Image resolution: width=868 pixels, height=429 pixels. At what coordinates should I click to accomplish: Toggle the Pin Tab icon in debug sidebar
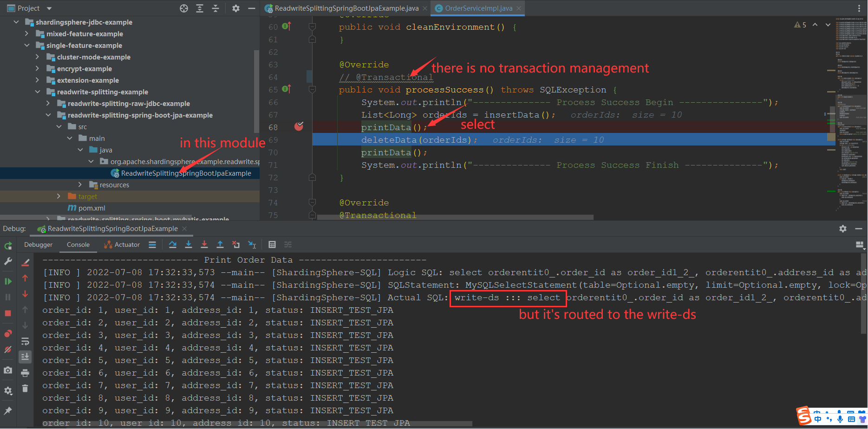coord(8,411)
